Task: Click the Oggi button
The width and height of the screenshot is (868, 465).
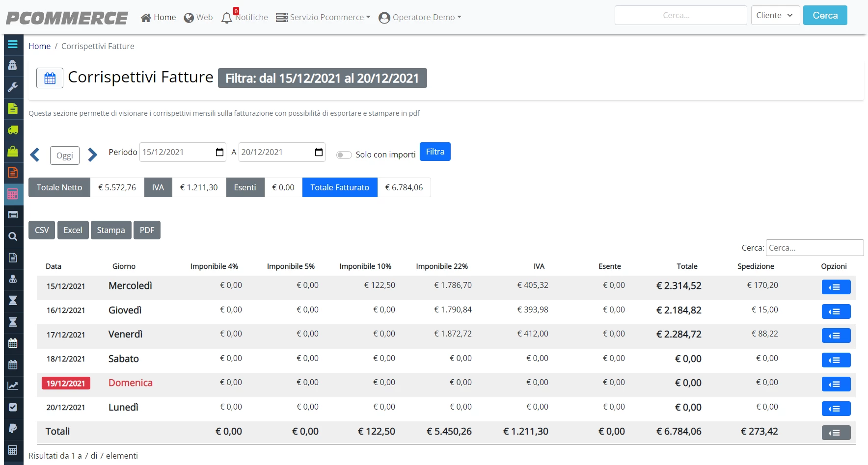Action: [65, 155]
